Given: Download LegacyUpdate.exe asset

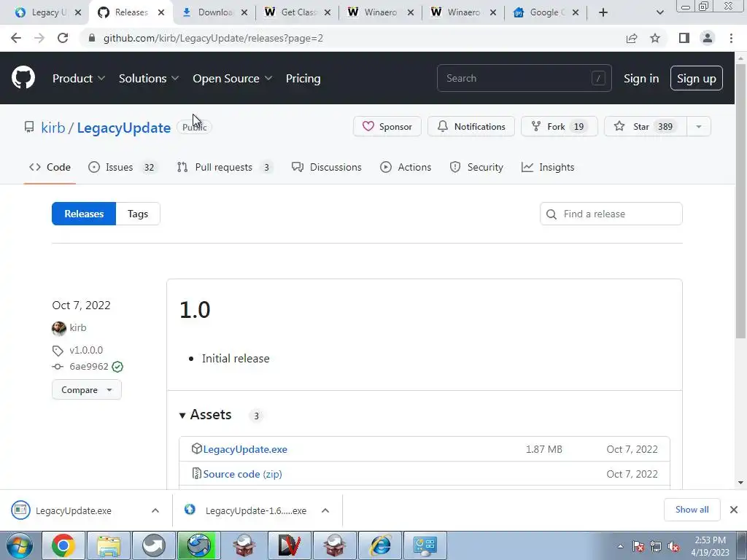Looking at the screenshot, I should click(245, 449).
